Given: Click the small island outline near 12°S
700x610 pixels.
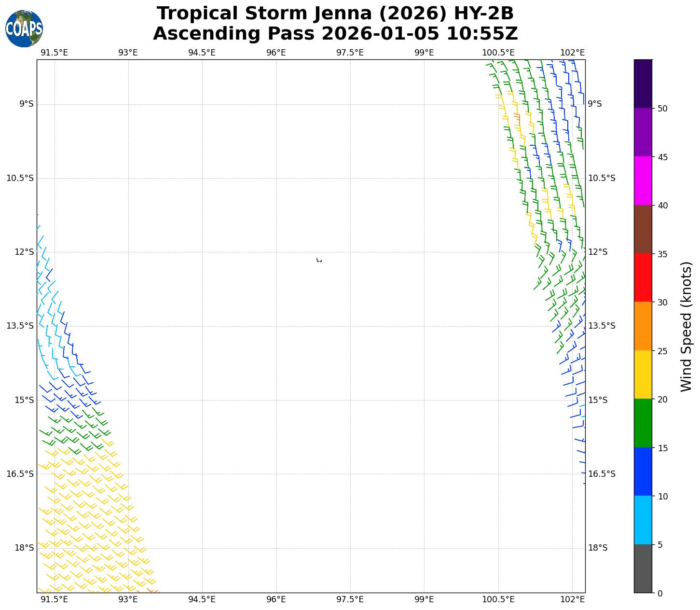Looking at the screenshot, I should click(x=319, y=260).
